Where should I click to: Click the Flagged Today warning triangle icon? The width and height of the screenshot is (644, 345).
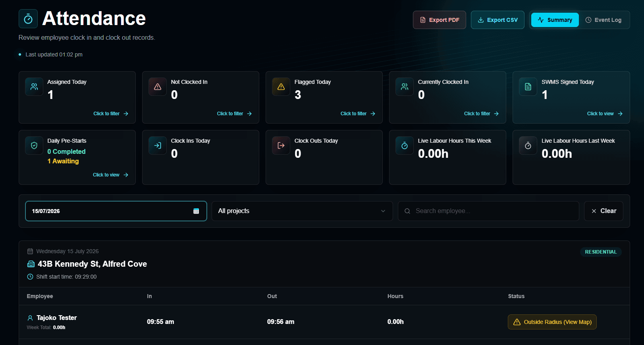(x=281, y=87)
